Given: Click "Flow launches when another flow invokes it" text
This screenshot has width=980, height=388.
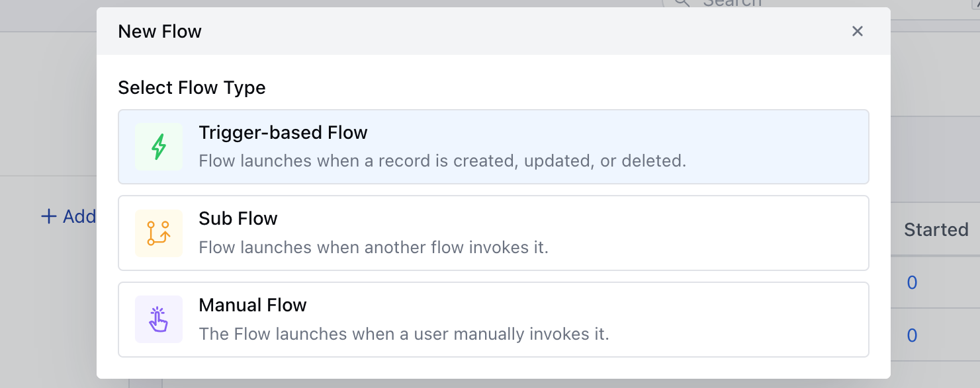Looking at the screenshot, I should (373, 248).
